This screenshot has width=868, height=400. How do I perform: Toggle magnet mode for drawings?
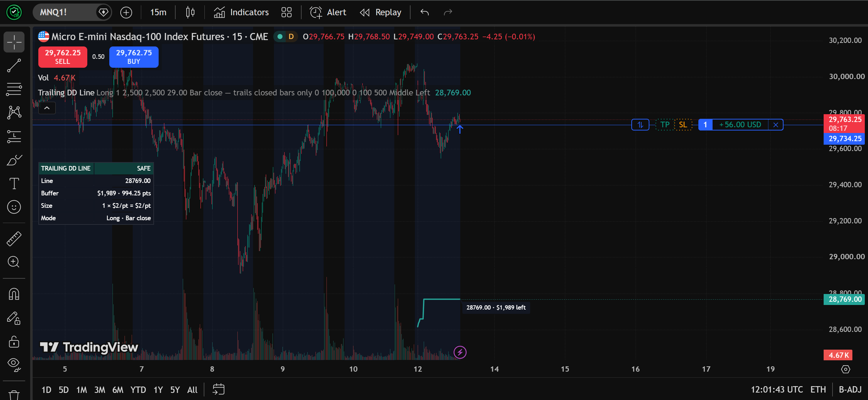(14, 294)
